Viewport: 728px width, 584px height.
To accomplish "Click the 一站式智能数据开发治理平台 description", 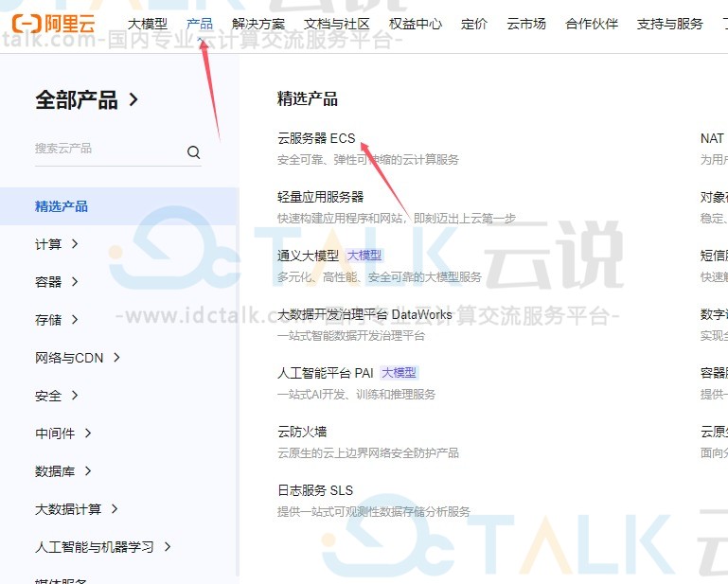I will click(351, 336).
